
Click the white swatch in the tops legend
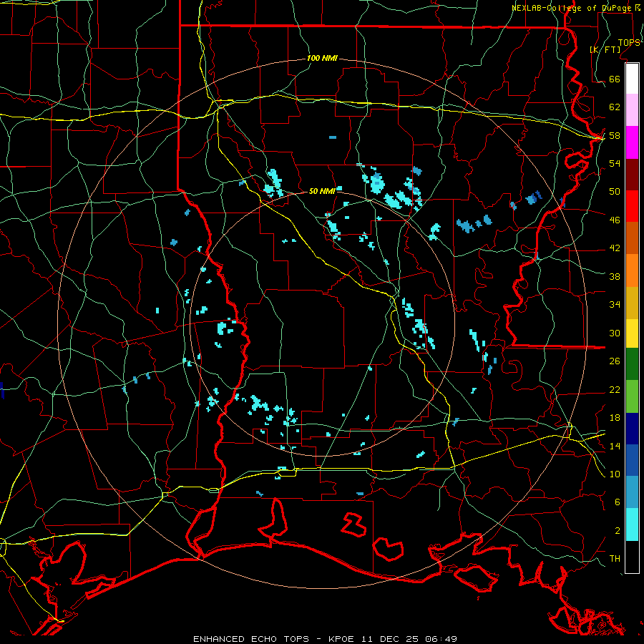coord(632,79)
